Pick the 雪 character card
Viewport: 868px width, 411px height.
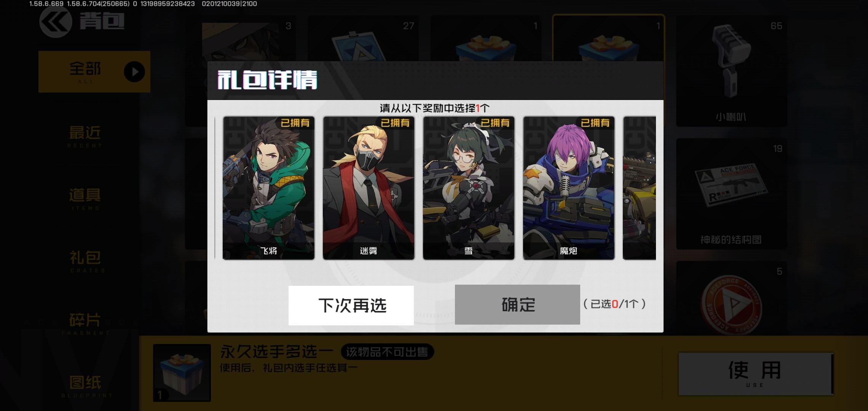(469, 188)
